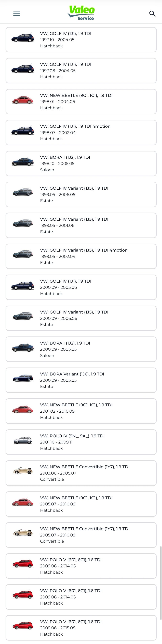
Task: Select Golf IV 1.9 TDI 1997.10 - 2004.05
Action: click(81, 40)
